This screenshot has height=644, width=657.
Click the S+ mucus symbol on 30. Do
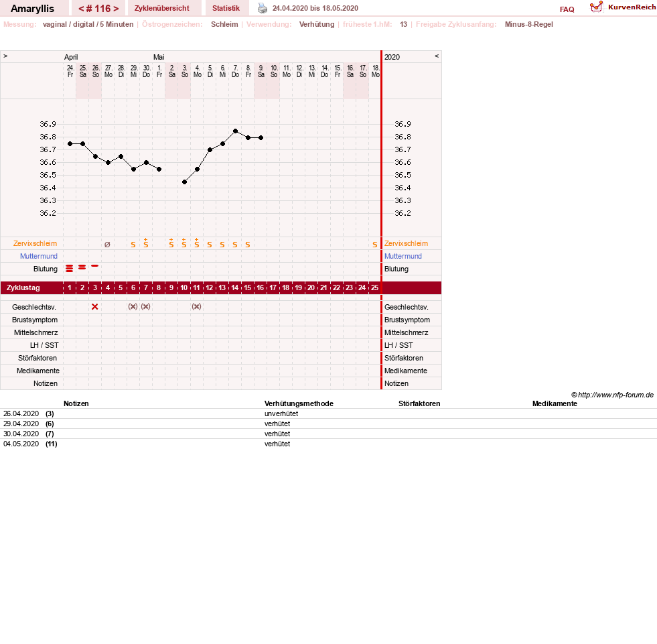click(x=146, y=243)
